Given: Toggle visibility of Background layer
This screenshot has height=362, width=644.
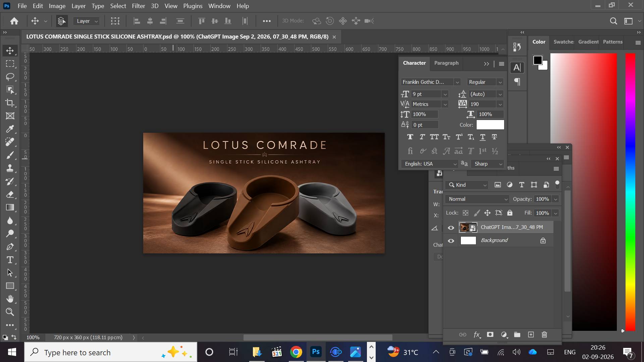Looking at the screenshot, I should tap(451, 241).
